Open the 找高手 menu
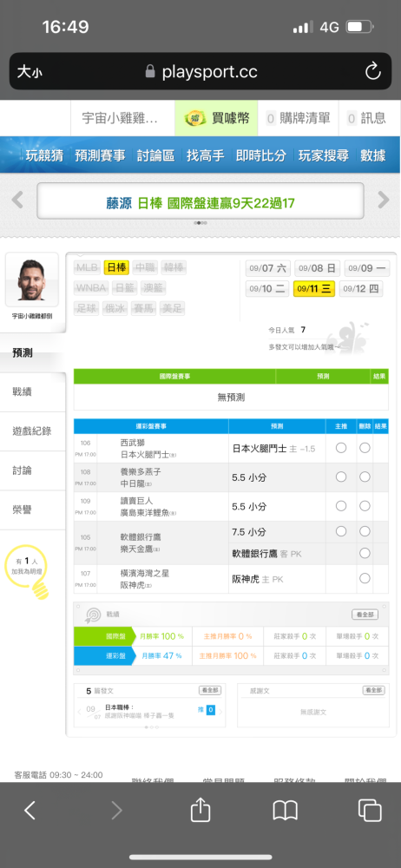Viewport: 401px width, 868px height. [x=206, y=155]
